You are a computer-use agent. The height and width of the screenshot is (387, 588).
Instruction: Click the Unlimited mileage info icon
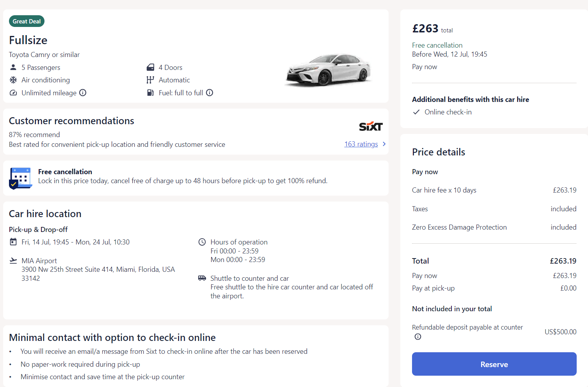point(83,93)
